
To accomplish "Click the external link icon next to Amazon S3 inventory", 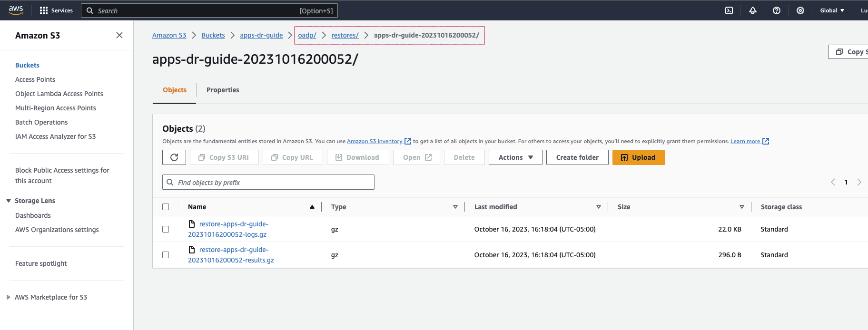I will click(408, 141).
